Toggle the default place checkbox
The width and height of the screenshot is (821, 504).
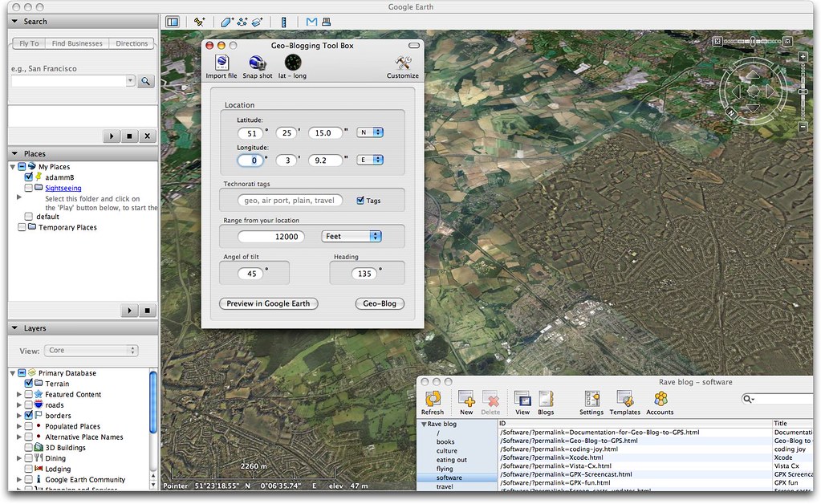tap(29, 216)
